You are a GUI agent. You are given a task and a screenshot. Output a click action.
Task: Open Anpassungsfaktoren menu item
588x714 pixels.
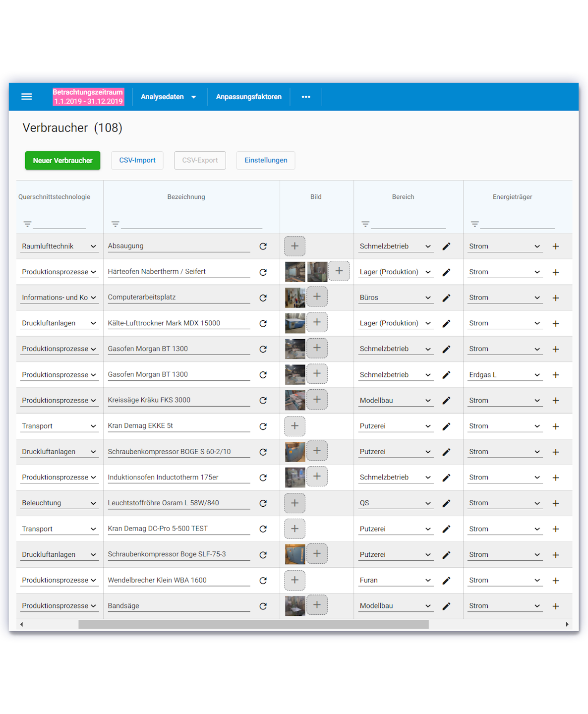coord(248,97)
